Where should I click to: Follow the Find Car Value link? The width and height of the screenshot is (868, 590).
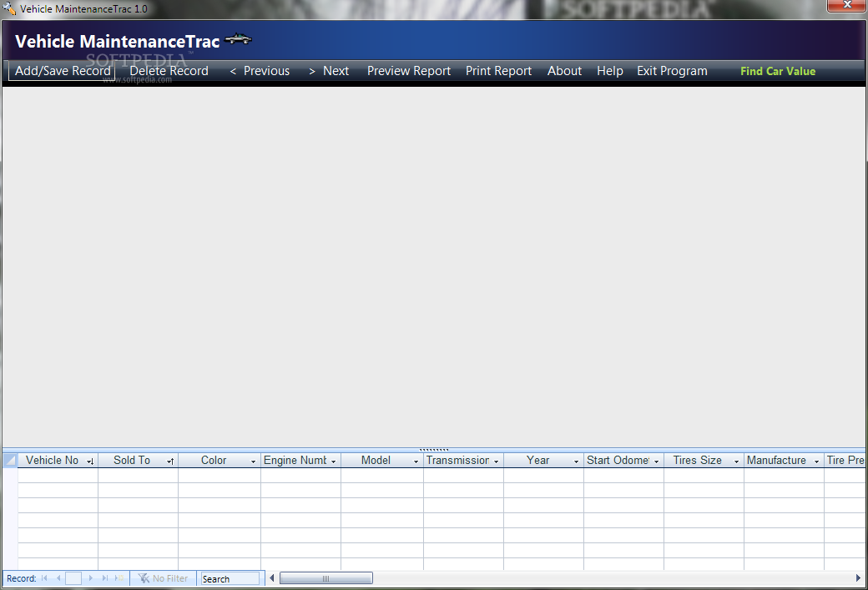click(x=778, y=71)
